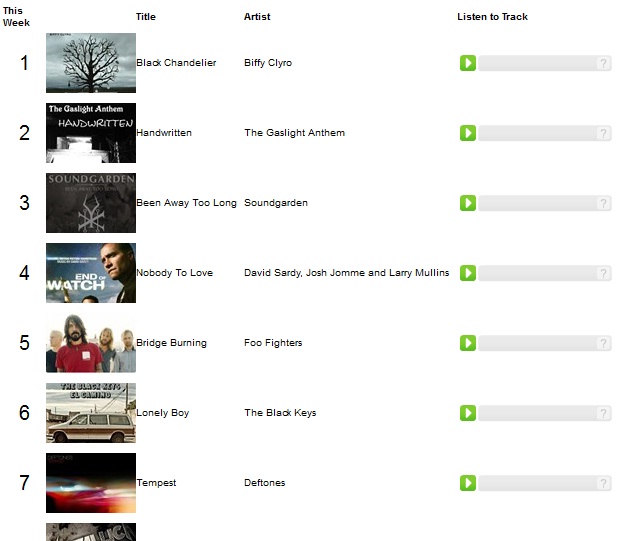Image resolution: width=617 pixels, height=541 pixels.
Task: Play the Nobody To Love track
Action: 468,273
